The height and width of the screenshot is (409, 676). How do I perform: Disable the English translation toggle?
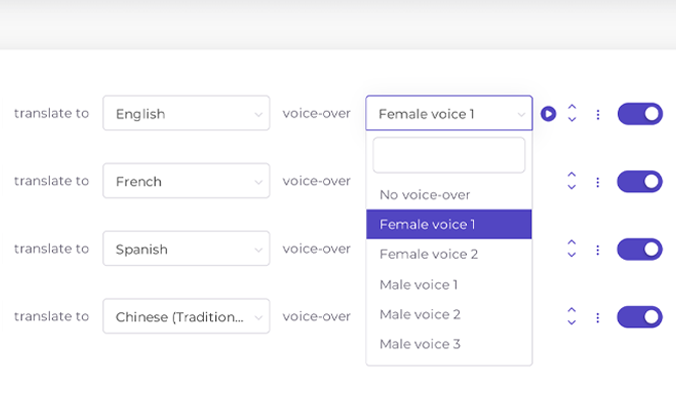coord(640,114)
